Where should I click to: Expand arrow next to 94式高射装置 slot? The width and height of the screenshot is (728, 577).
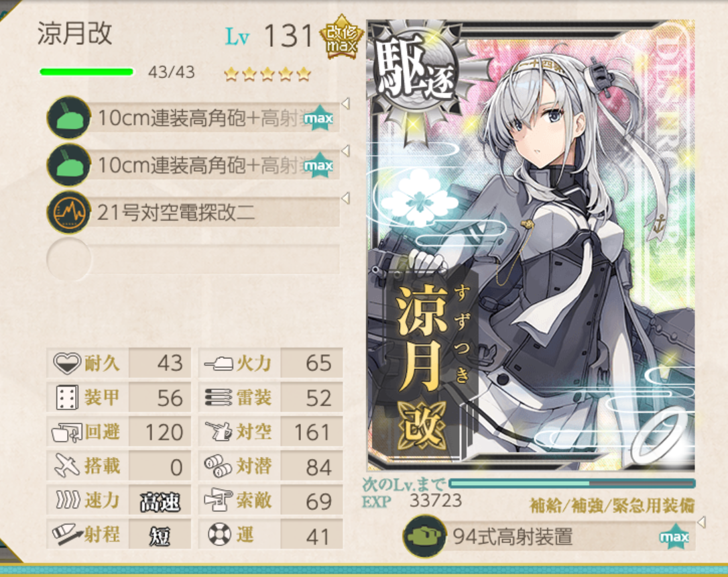point(702,522)
